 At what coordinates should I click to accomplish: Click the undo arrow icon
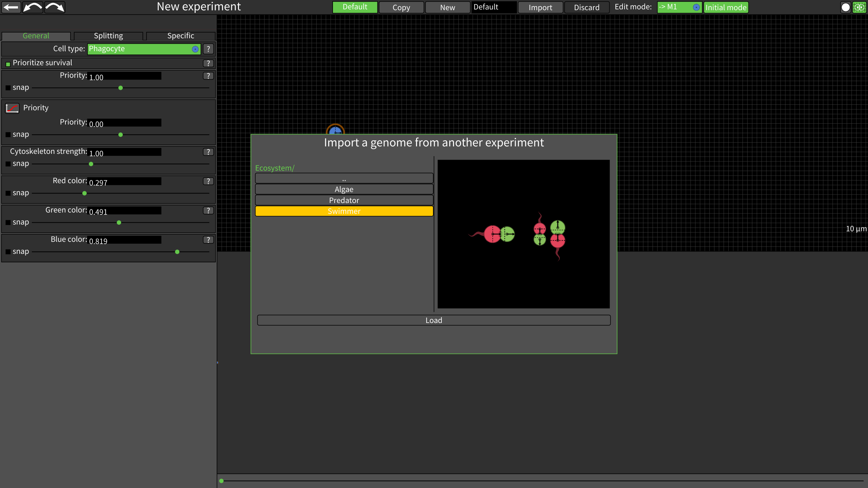click(33, 7)
